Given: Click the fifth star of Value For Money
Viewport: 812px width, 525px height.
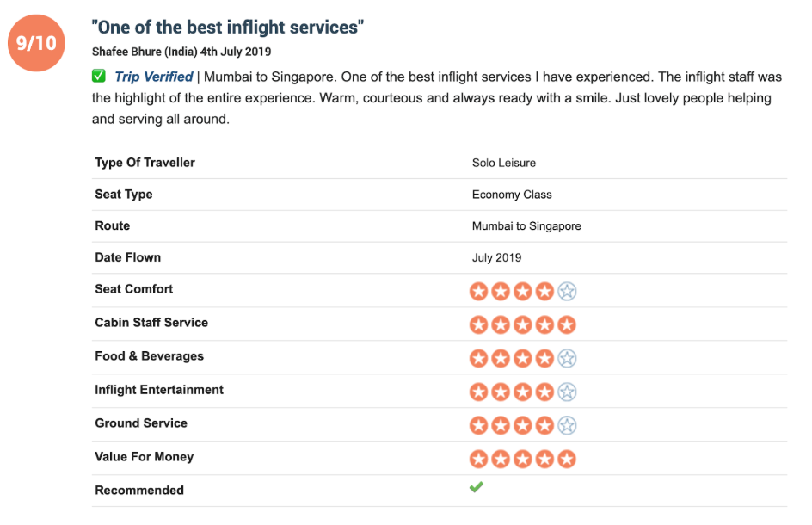Looking at the screenshot, I should point(567,459).
